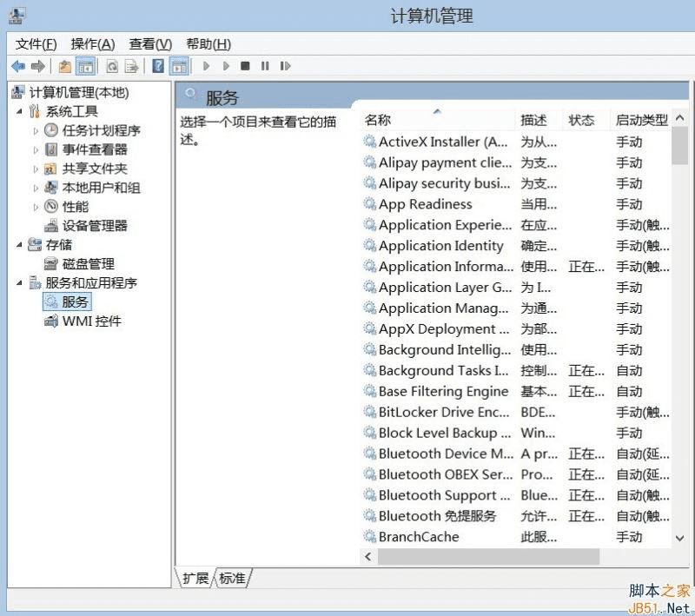This screenshot has width=695, height=616.
Task: Select the Base Filtering Engine service
Action: (516, 392)
